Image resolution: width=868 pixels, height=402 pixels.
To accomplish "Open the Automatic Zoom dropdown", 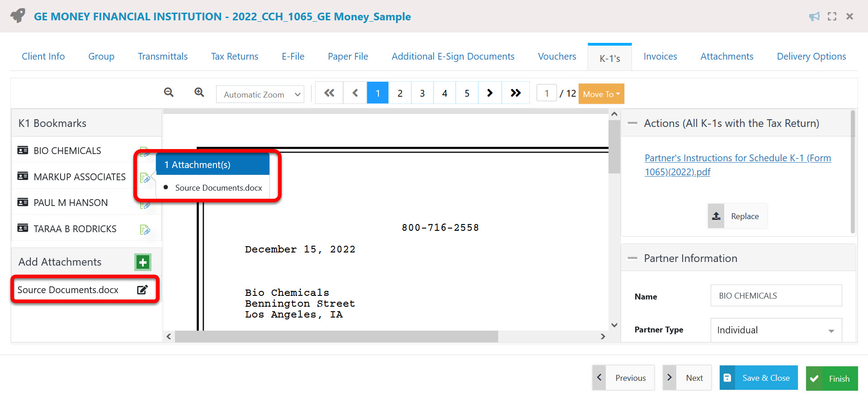I will pos(260,94).
